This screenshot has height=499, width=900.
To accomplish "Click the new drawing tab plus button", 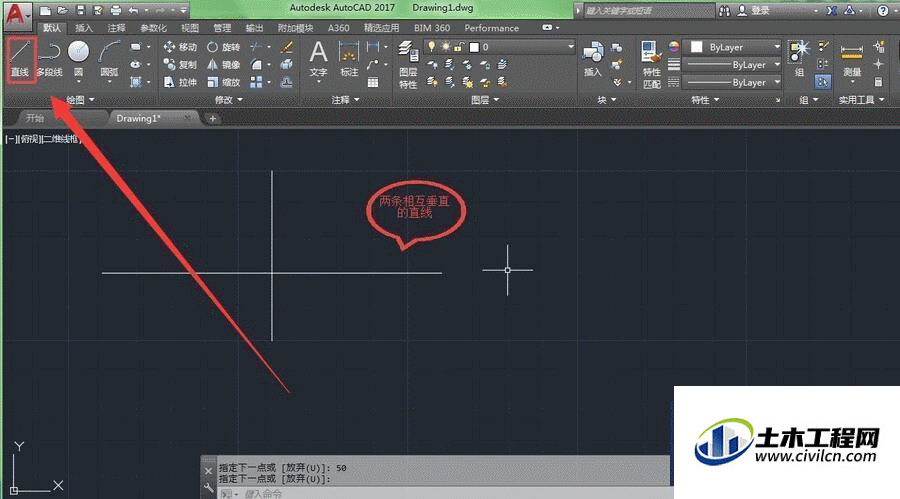I will pos(212,118).
